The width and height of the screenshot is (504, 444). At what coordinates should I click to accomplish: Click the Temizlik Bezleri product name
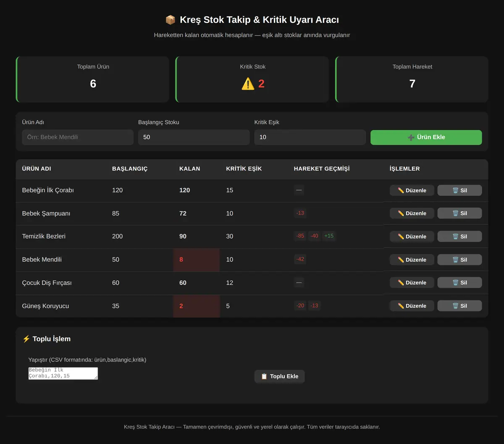pyautogui.click(x=44, y=236)
